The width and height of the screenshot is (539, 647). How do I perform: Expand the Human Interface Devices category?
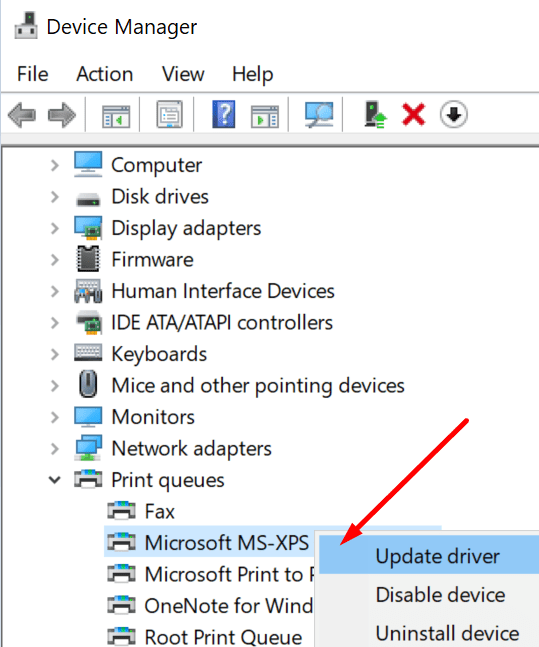[54, 291]
